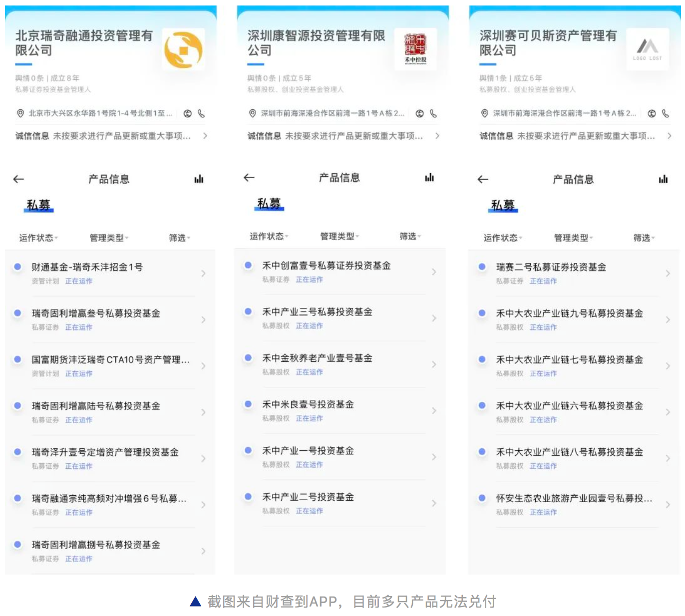Open 管理类型 dropdown in middle panel
Image resolution: width=685 pixels, height=616 pixels.
(x=340, y=237)
